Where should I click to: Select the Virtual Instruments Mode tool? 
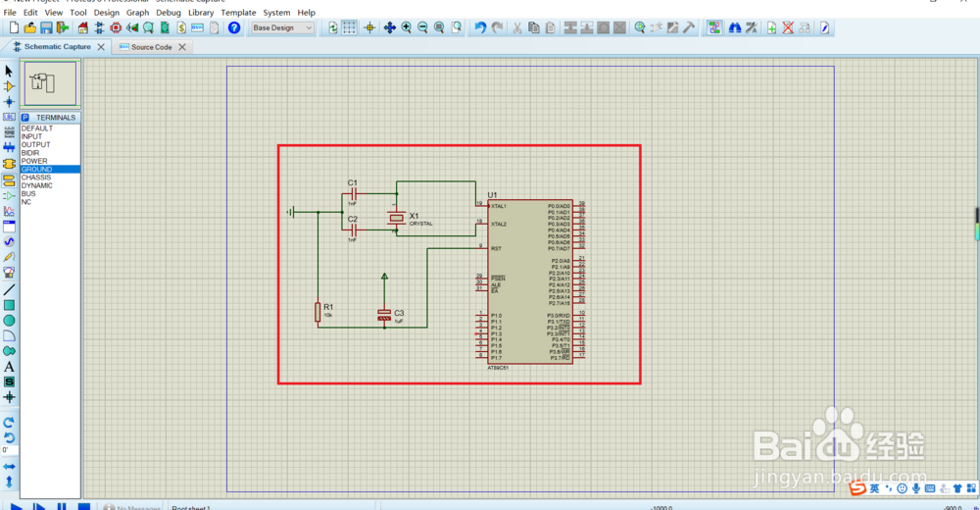pyautogui.click(x=9, y=273)
